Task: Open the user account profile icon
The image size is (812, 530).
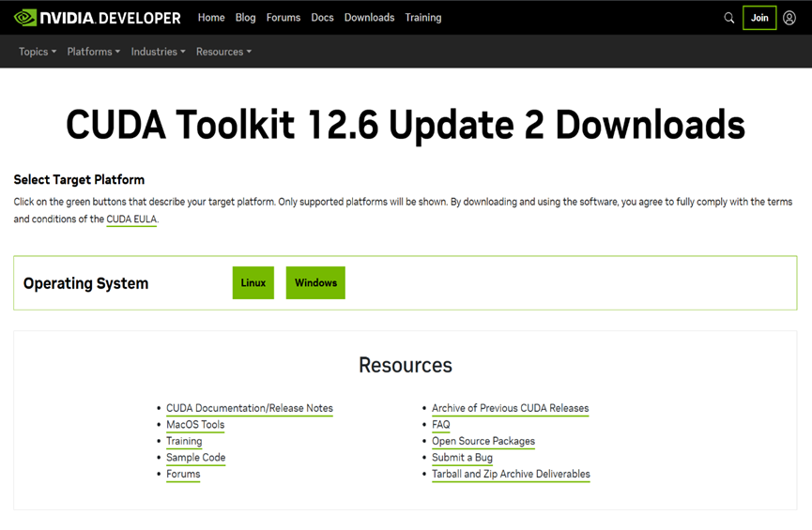Action: point(789,18)
